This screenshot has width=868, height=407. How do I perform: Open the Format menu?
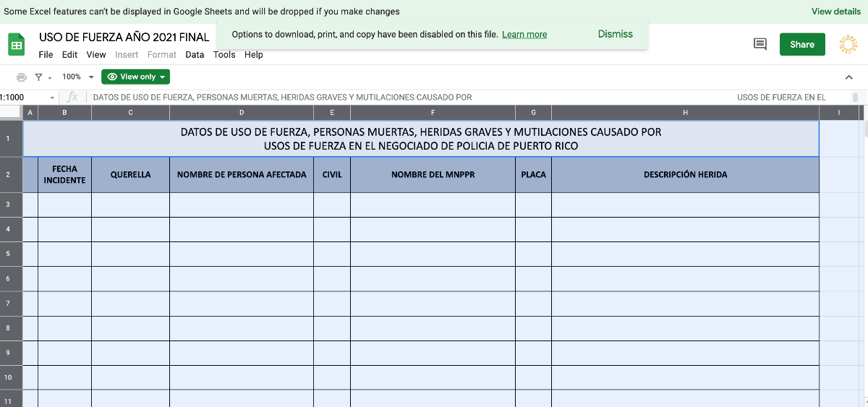pyautogui.click(x=162, y=55)
